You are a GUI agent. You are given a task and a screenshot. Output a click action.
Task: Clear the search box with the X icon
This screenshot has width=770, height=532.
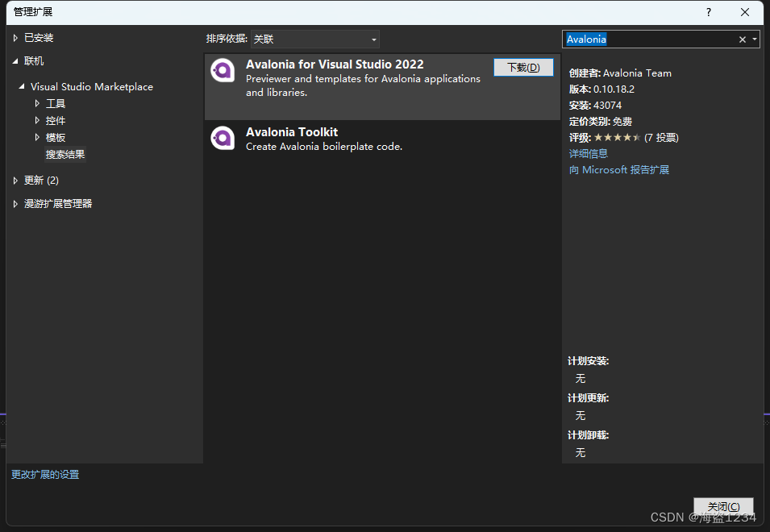click(x=743, y=39)
